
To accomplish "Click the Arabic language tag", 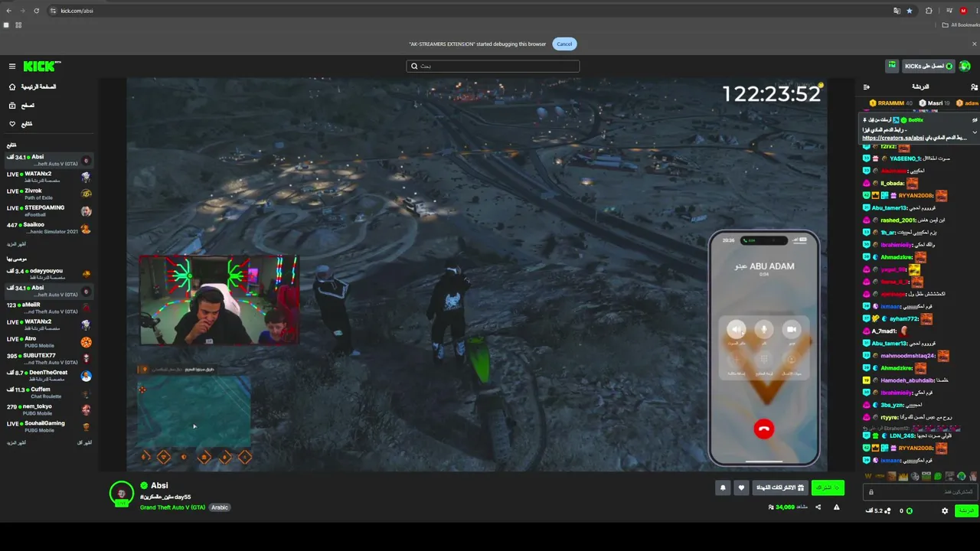I will (220, 507).
